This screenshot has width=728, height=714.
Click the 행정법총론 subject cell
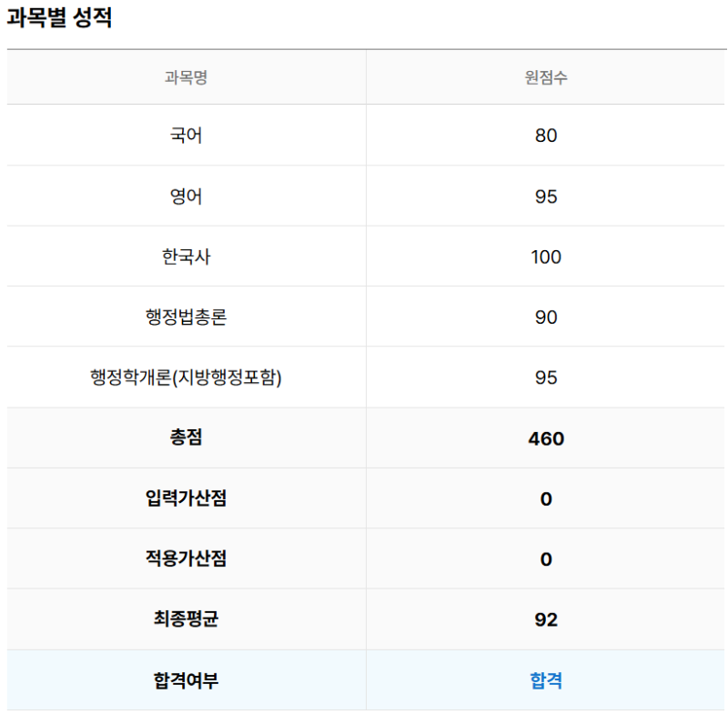187,317
